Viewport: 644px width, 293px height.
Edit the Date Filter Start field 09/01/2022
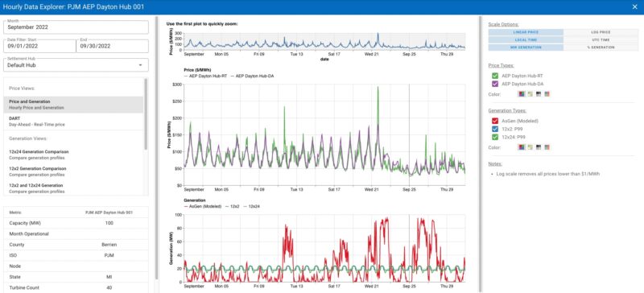tap(39, 46)
